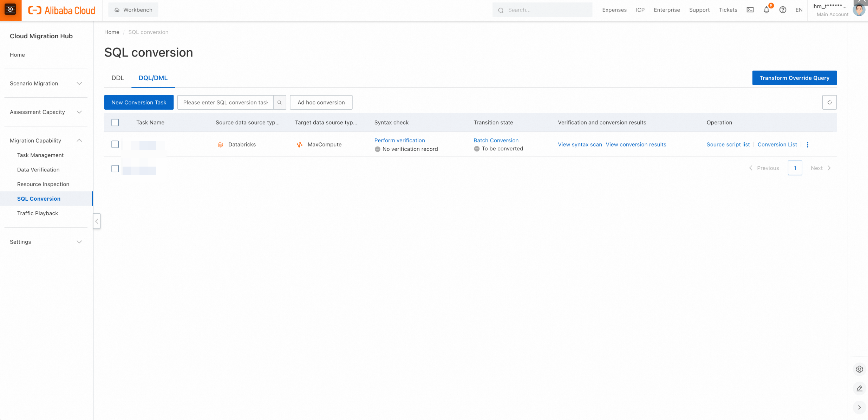Check the bottom row checkbox
Screen dimensions: 868x420
click(115, 169)
